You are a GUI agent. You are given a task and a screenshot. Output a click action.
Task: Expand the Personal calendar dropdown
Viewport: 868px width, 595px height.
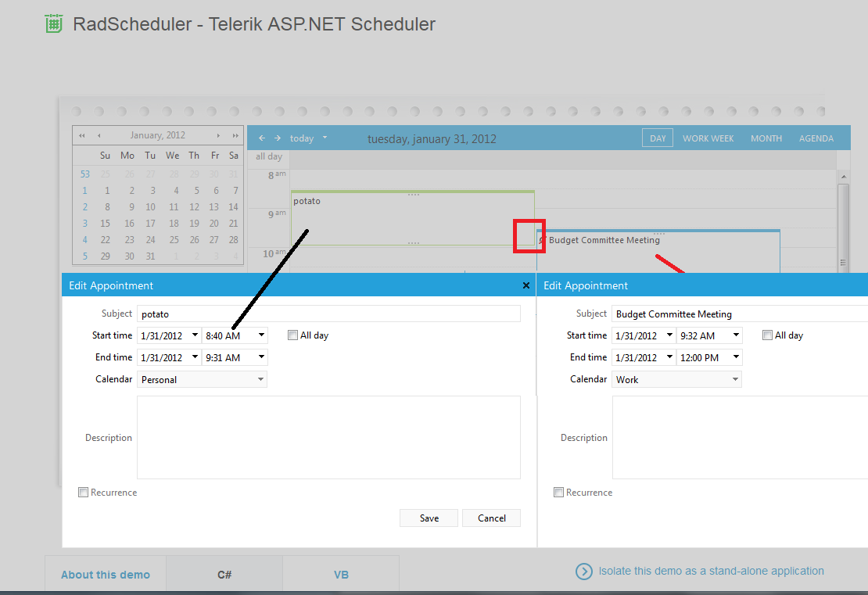pos(260,379)
